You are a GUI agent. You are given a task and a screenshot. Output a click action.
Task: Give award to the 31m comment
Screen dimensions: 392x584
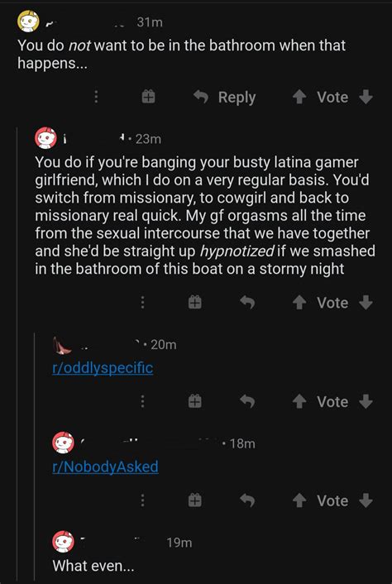click(x=148, y=98)
